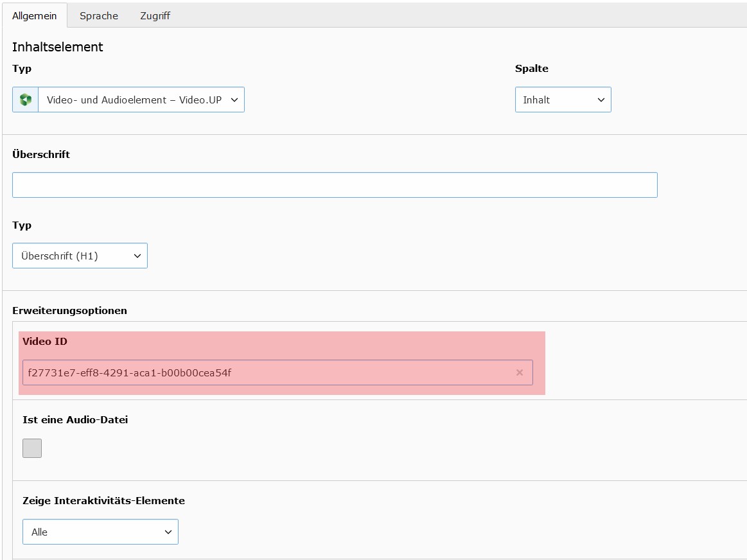Image resolution: width=747 pixels, height=560 pixels.
Task: Click the 'Video ID' field label
Action: [45, 342]
